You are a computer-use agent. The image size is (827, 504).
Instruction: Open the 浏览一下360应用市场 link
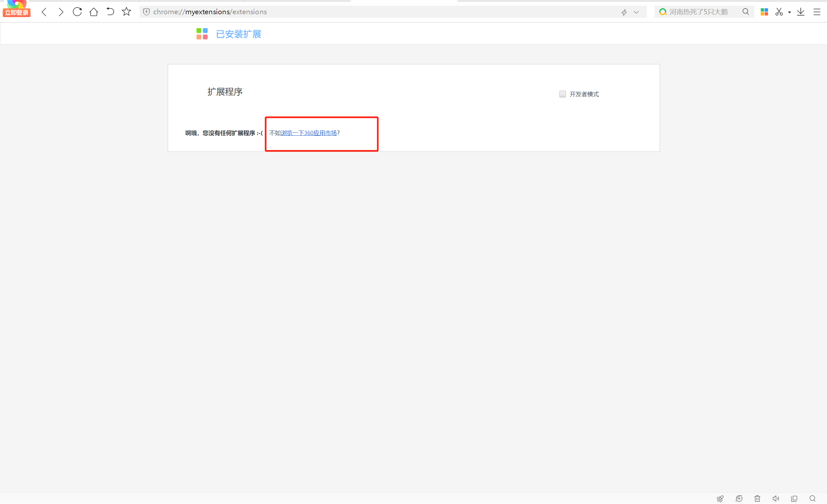coord(308,133)
